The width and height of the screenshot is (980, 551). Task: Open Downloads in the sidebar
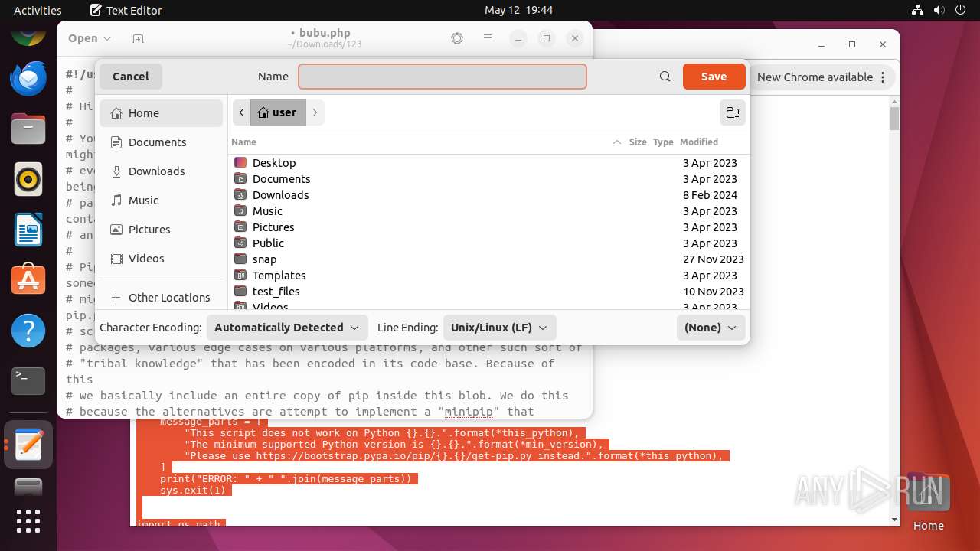click(161, 171)
